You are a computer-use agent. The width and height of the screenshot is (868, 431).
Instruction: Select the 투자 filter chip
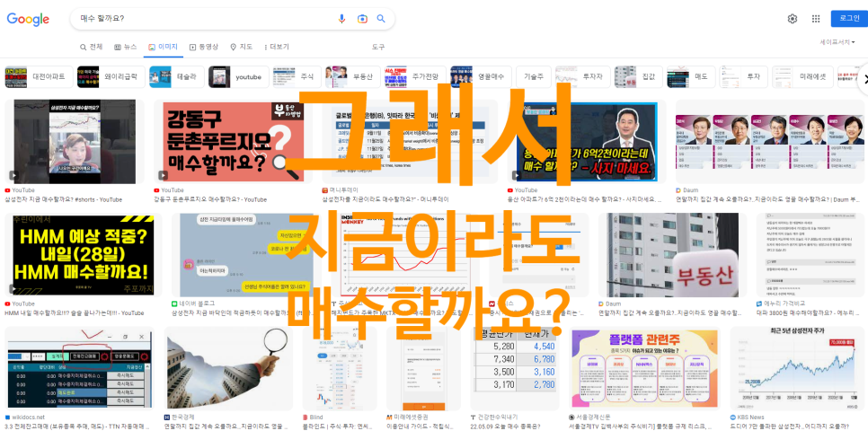point(743,77)
